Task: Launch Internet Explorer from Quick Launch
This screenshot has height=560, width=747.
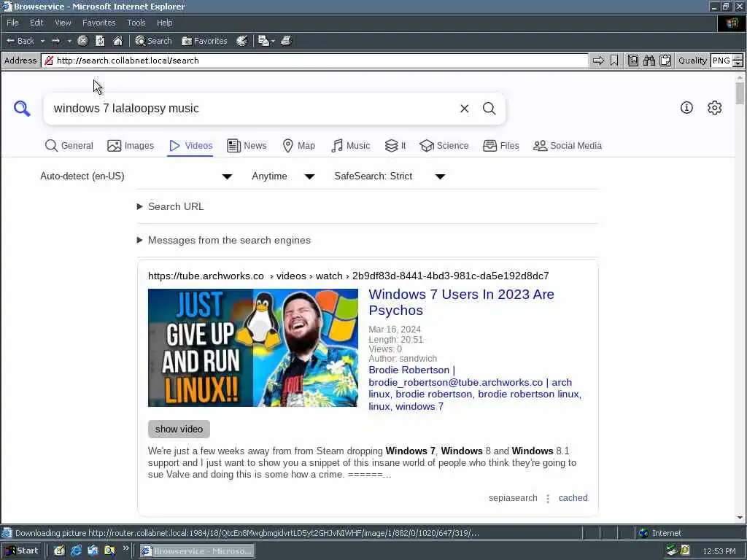Action: coord(76,551)
